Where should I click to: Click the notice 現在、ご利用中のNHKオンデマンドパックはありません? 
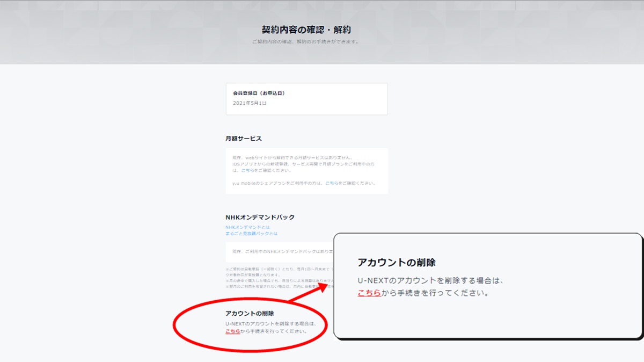tap(283, 251)
